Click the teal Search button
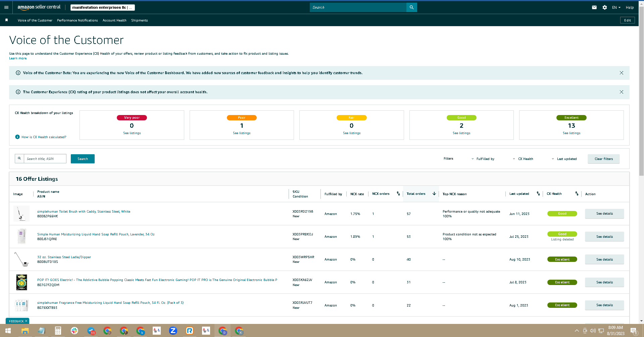 click(83, 159)
